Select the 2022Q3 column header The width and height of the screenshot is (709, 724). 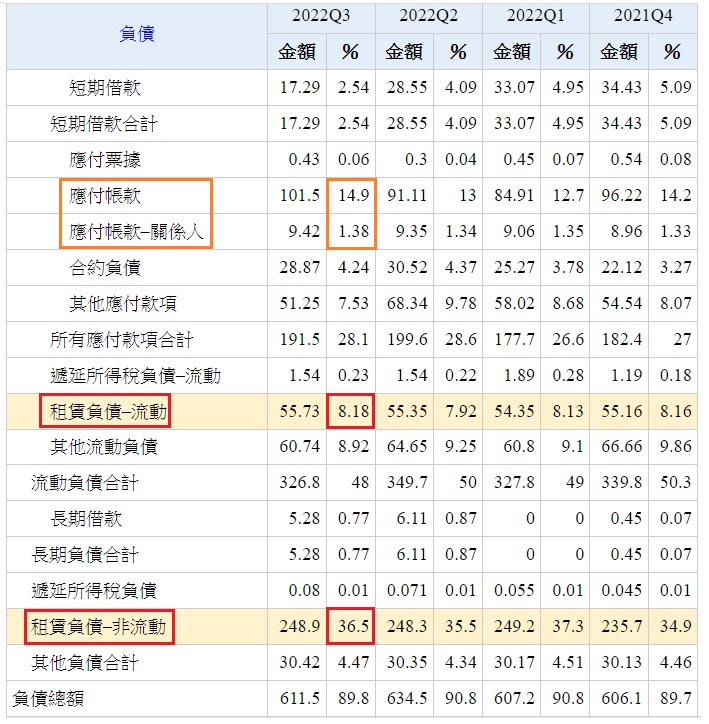pyautogui.click(x=321, y=16)
